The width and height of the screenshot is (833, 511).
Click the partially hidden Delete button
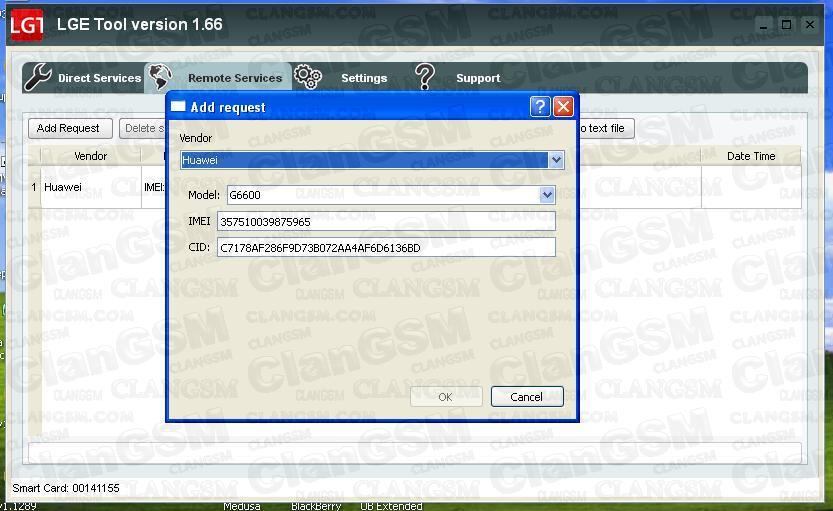pyautogui.click(x=143, y=129)
